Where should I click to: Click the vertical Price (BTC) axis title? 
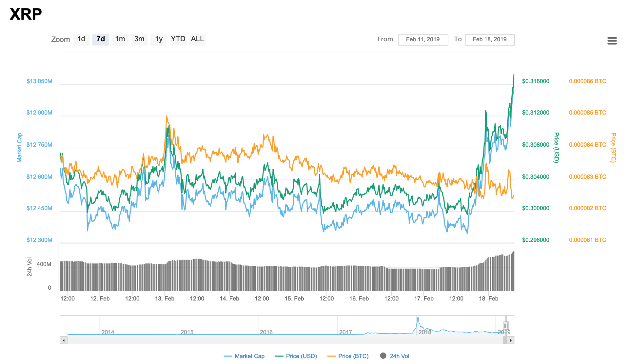(x=613, y=148)
